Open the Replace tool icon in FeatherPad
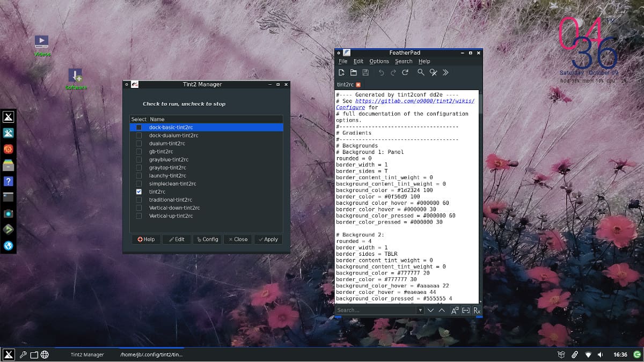644x362 pixels. pyautogui.click(x=433, y=72)
